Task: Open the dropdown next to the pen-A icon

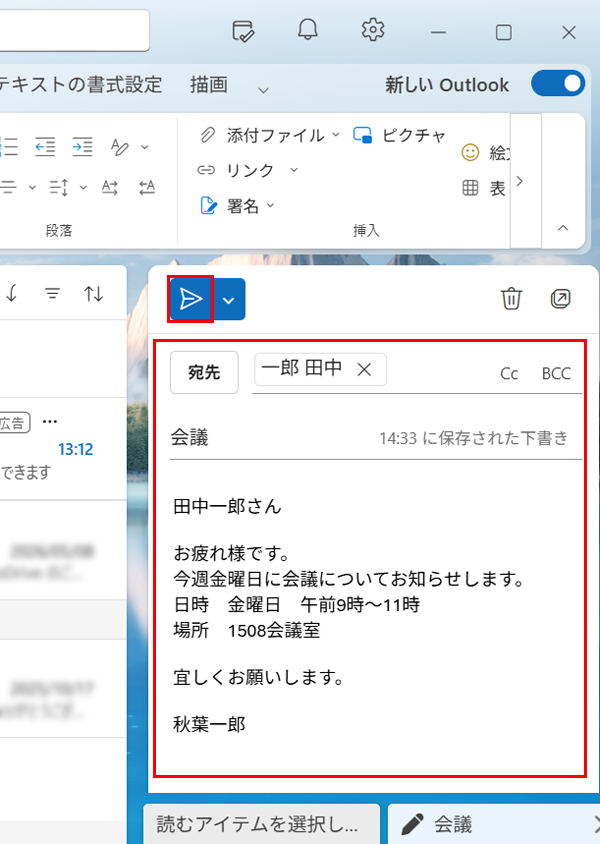Action: (x=144, y=146)
